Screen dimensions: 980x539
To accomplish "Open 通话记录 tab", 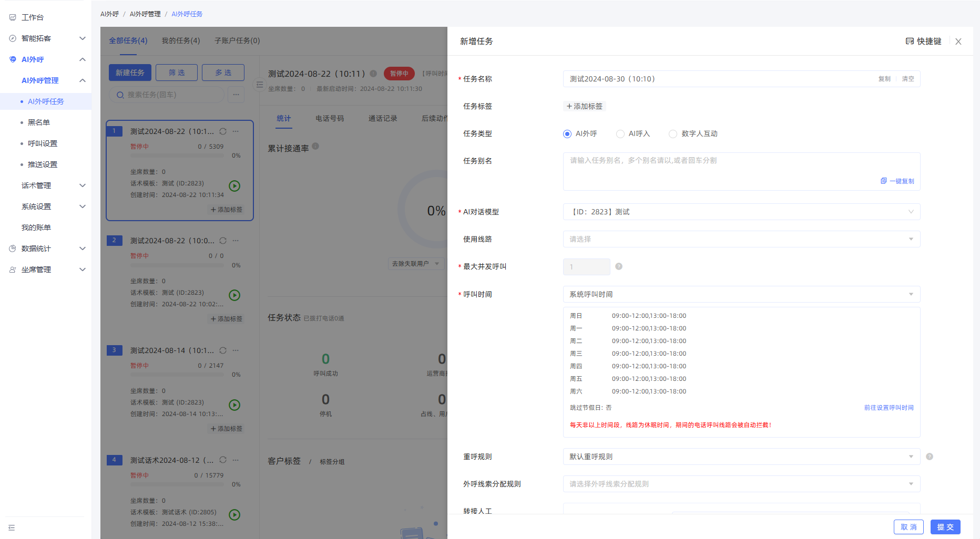I will point(383,118).
